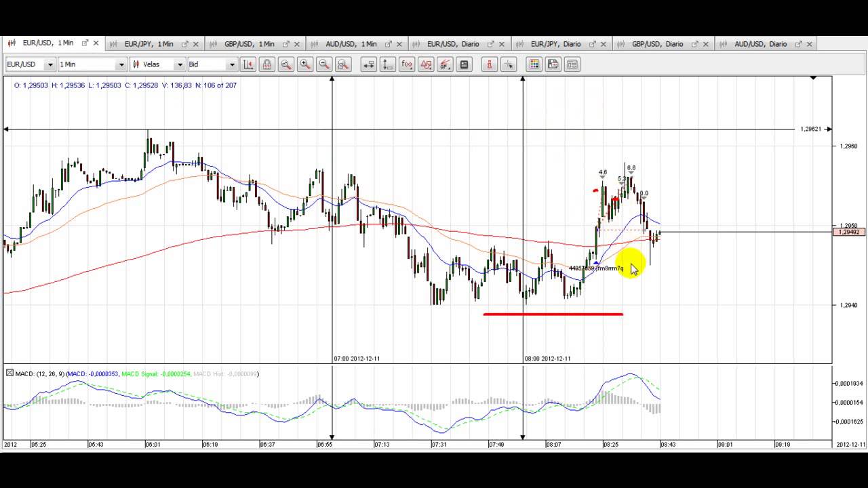This screenshot has height=488, width=868.
Task: Click the vertical price scale adjust icon
Action: 388,64
